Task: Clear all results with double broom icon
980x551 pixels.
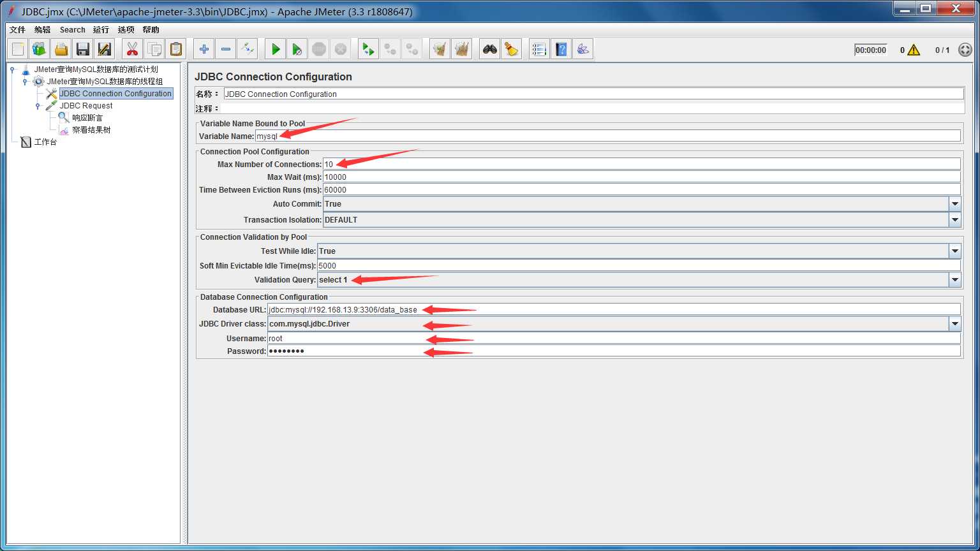Action: click(461, 49)
